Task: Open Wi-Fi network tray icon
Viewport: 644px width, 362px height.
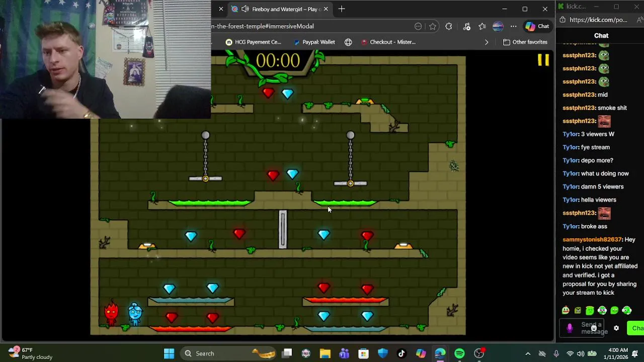Action: point(570,353)
